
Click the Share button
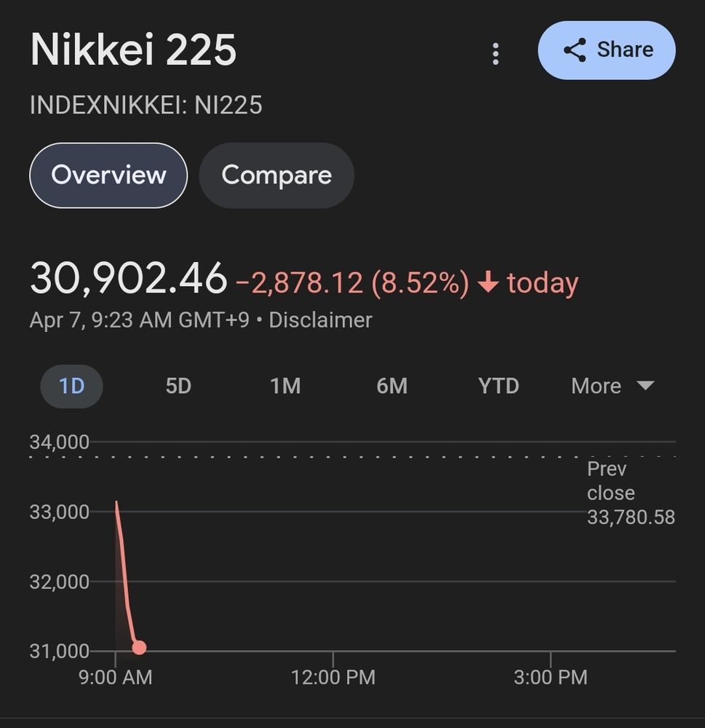pyautogui.click(x=606, y=50)
